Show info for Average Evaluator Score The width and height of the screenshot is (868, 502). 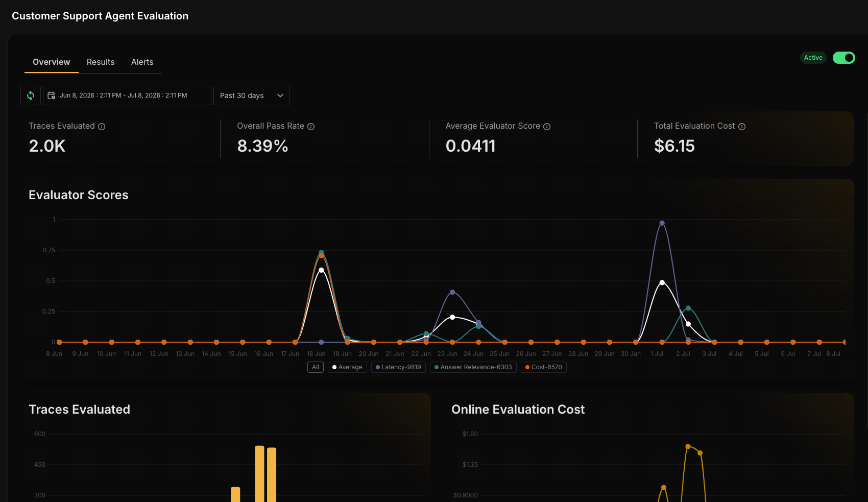click(547, 127)
